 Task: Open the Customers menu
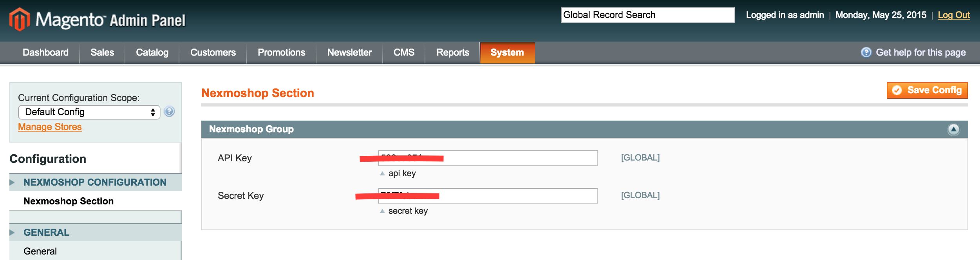point(213,52)
